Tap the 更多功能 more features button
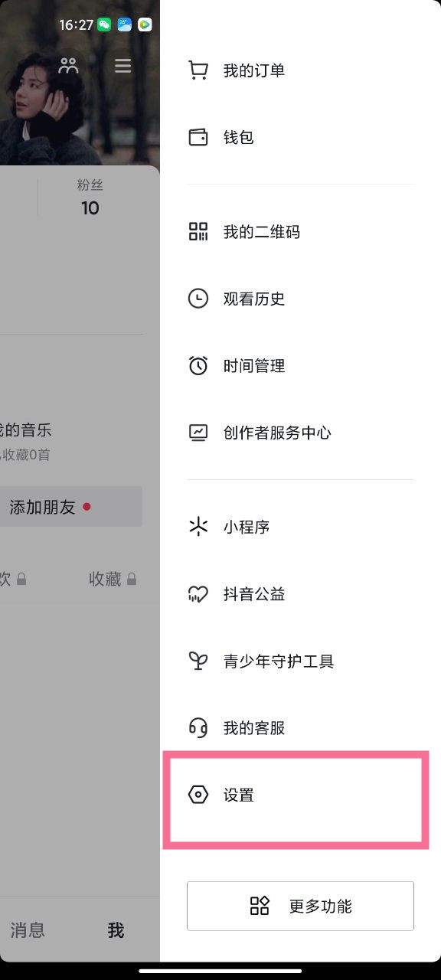This screenshot has width=441, height=980. 300,906
